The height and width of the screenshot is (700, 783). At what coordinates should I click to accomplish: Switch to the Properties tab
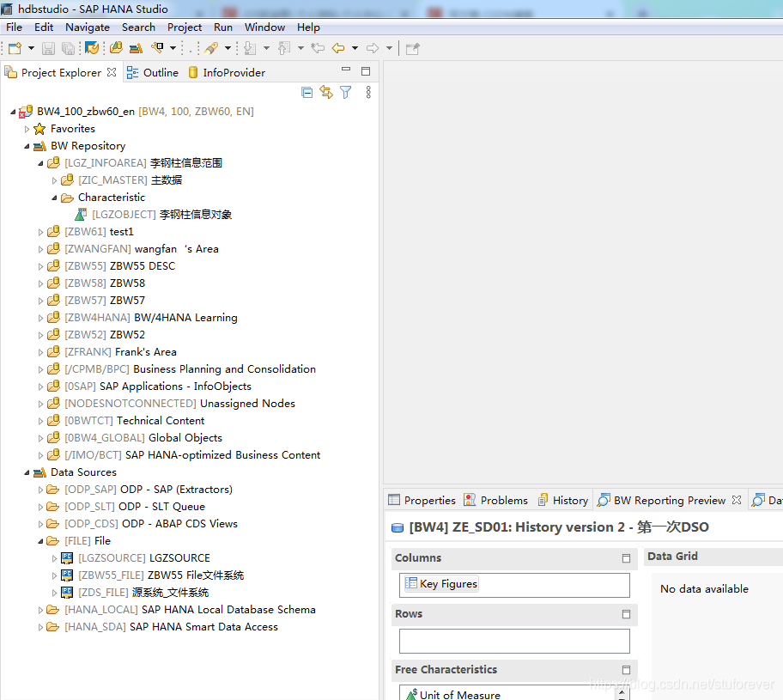point(422,500)
